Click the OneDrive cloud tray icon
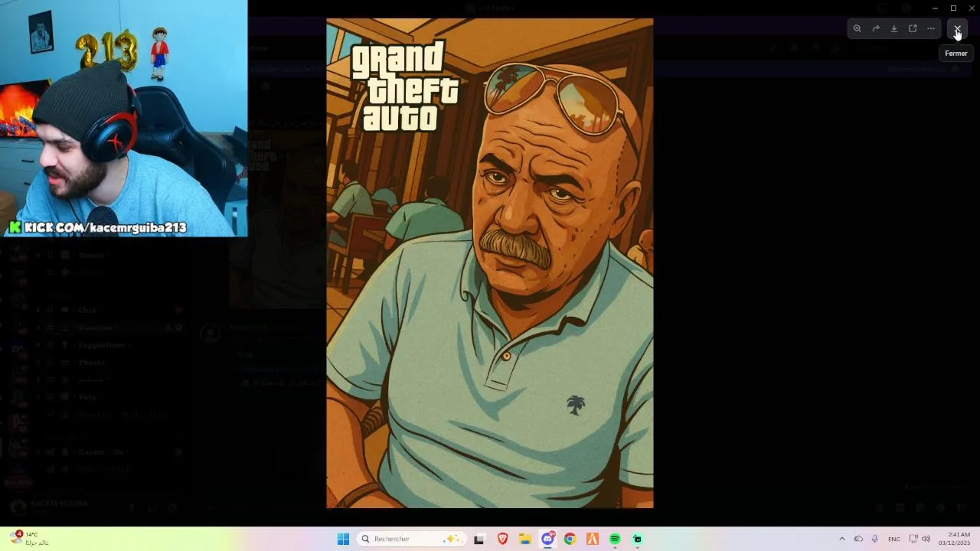 coord(858,540)
